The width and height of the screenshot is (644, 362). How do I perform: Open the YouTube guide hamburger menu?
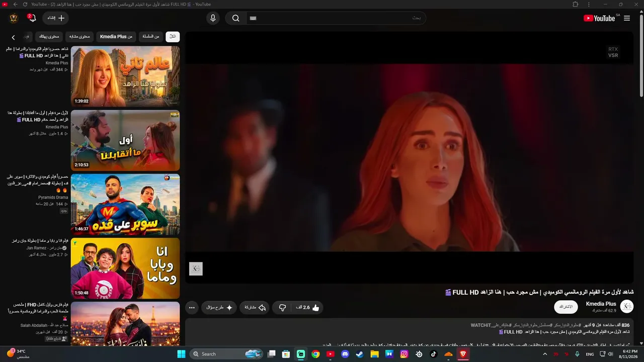click(x=627, y=18)
